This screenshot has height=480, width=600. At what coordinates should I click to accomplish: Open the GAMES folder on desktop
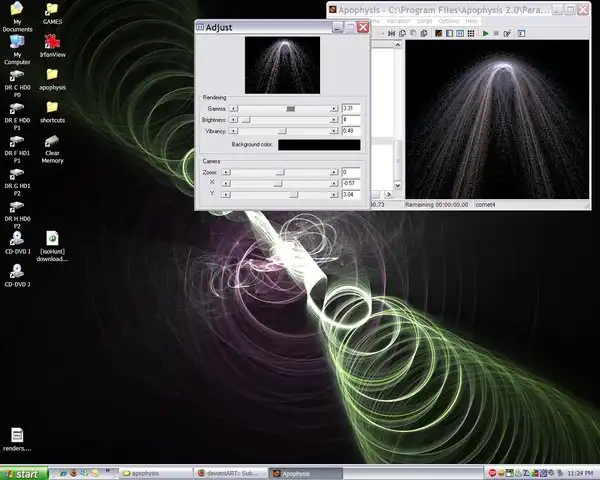click(52, 9)
